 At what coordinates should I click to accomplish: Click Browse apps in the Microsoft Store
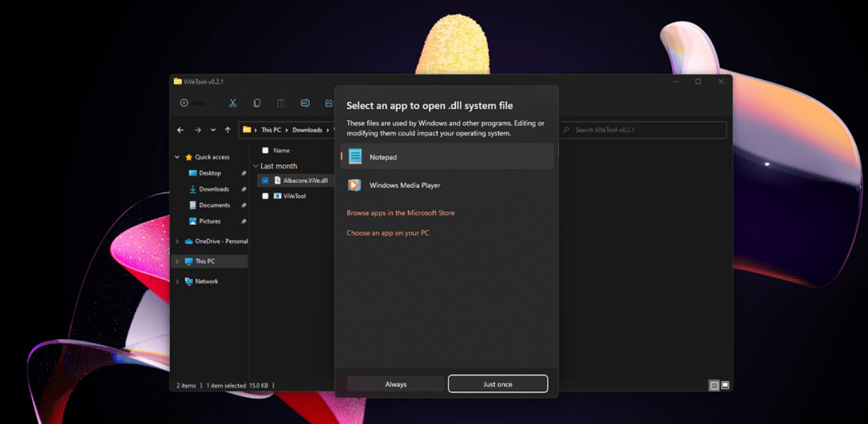(400, 212)
